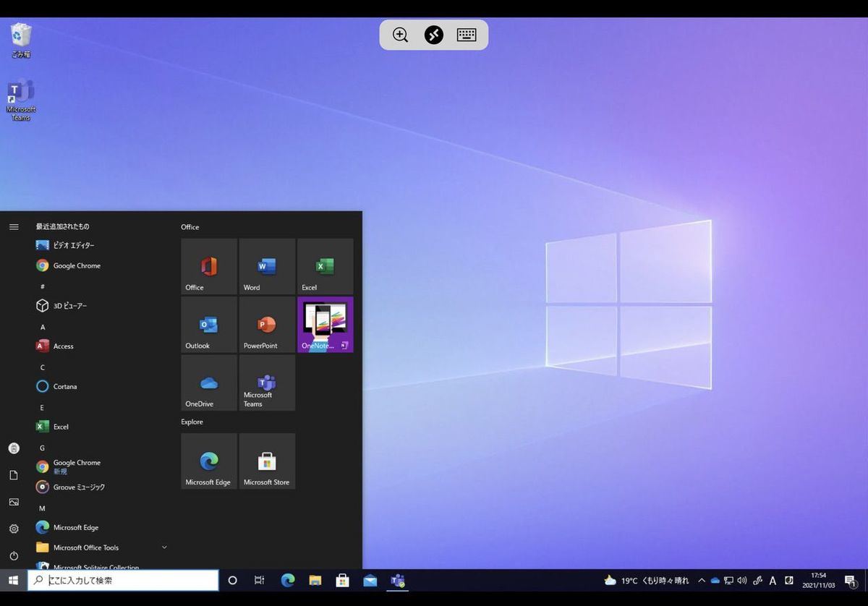Click the OneDrive cloud tray icon
The height and width of the screenshot is (606, 868).
[x=715, y=580]
